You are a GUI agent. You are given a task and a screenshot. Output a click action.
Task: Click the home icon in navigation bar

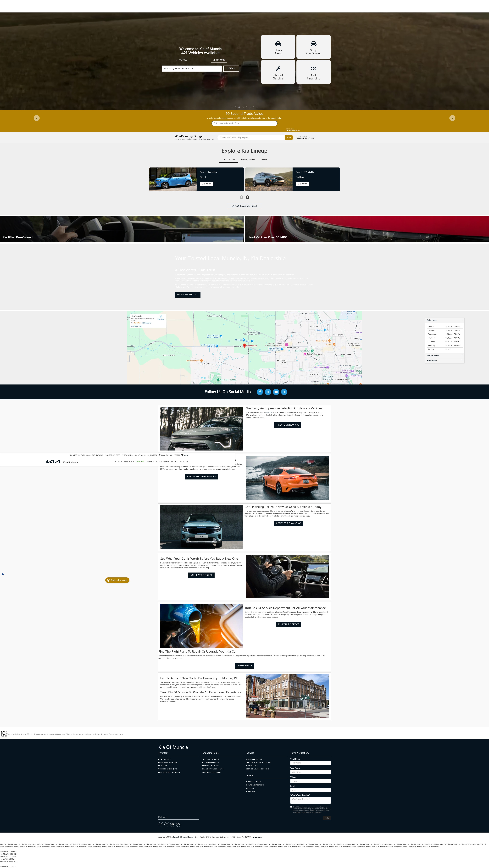click(116, 461)
